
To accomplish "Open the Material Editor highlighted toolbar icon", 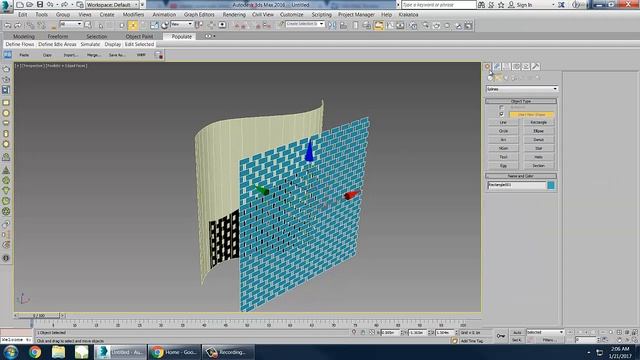I will pos(379,25).
